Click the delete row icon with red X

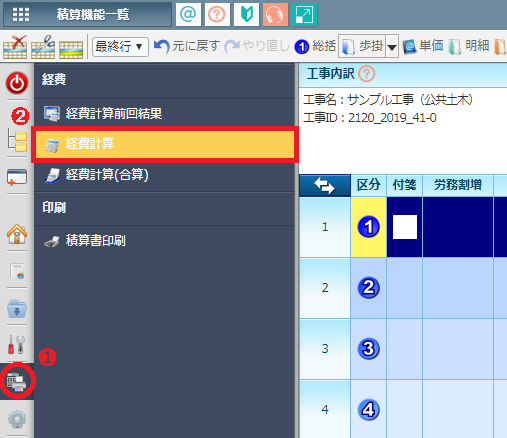[15, 47]
